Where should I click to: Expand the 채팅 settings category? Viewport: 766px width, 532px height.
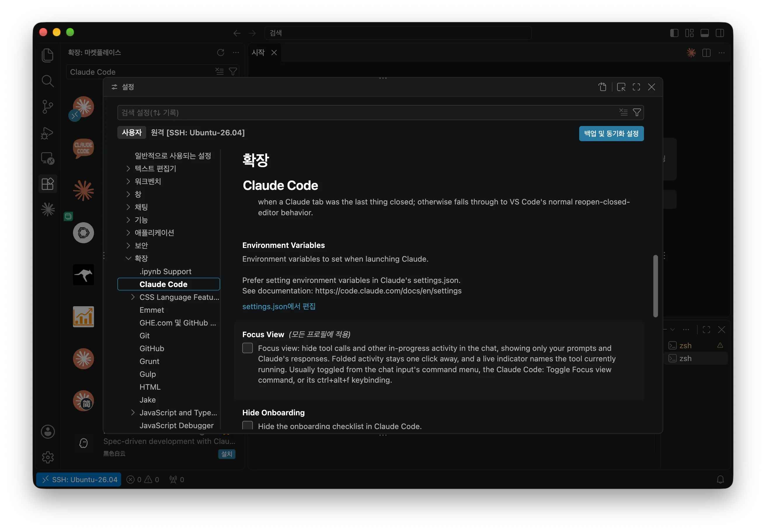(128, 207)
